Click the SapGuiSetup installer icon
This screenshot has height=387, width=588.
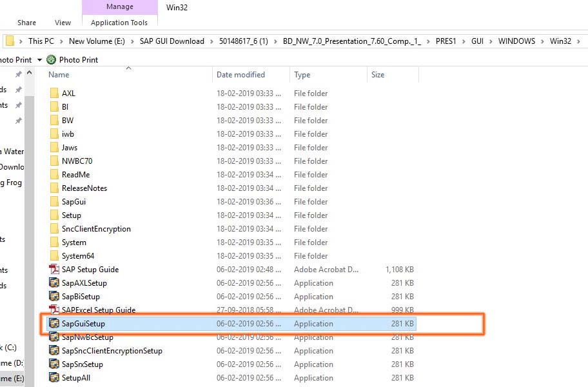tap(54, 323)
